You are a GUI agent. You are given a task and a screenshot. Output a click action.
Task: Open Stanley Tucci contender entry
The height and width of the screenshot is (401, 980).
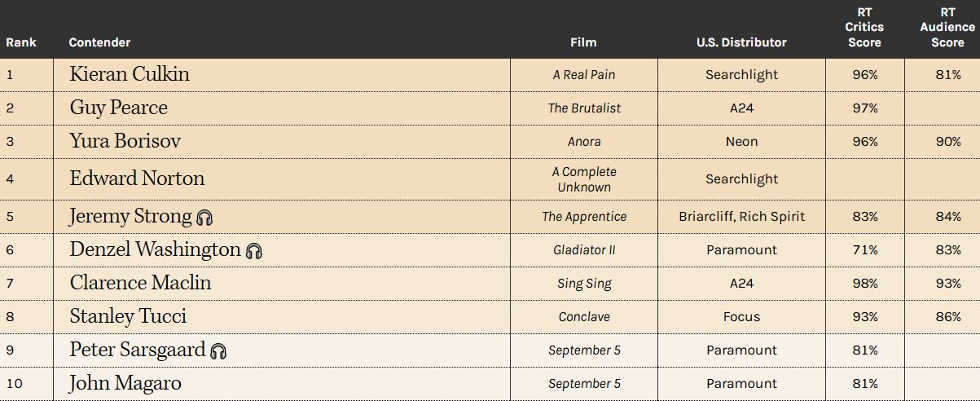128,316
